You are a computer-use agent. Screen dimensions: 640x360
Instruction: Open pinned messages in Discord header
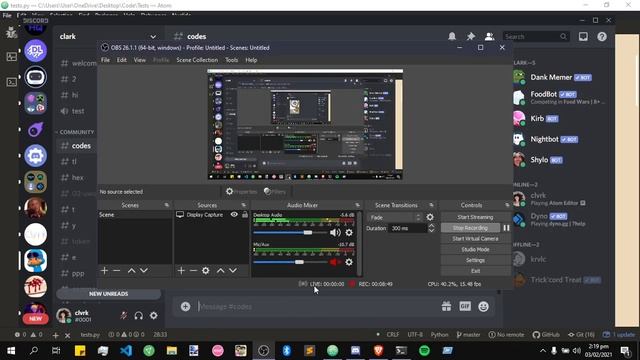(471, 36)
